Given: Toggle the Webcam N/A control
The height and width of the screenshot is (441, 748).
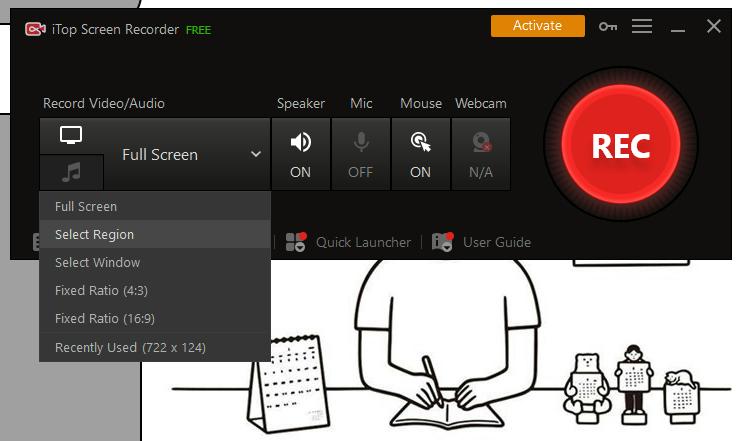Looking at the screenshot, I should point(480,154).
